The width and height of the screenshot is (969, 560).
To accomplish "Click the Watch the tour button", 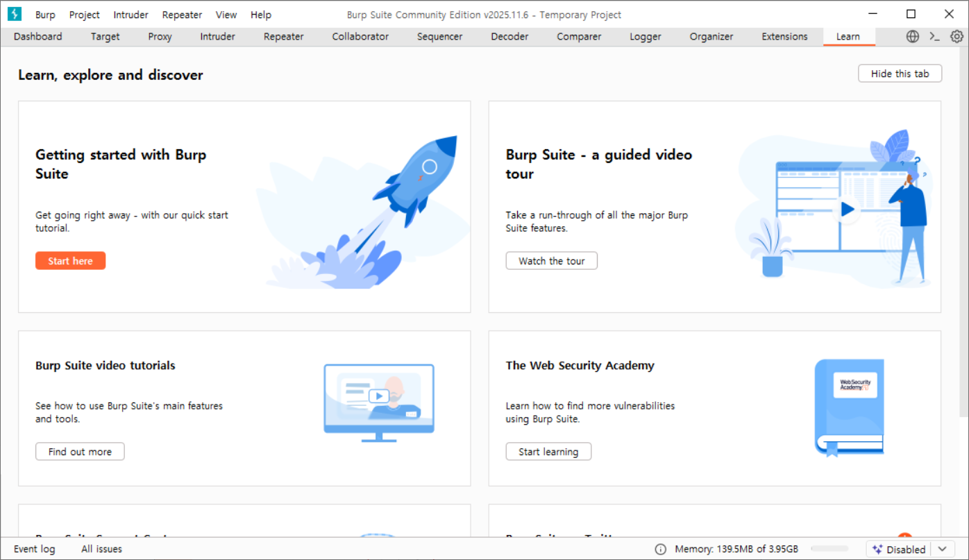I will coord(552,261).
